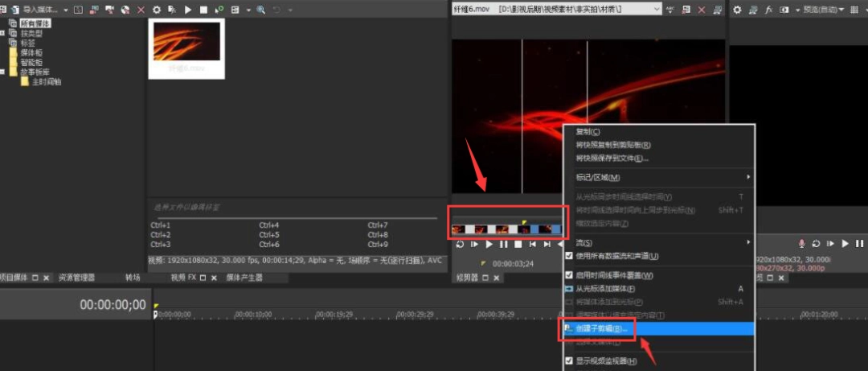Switch to 转场 tab
The height and width of the screenshot is (371, 868).
point(133,278)
